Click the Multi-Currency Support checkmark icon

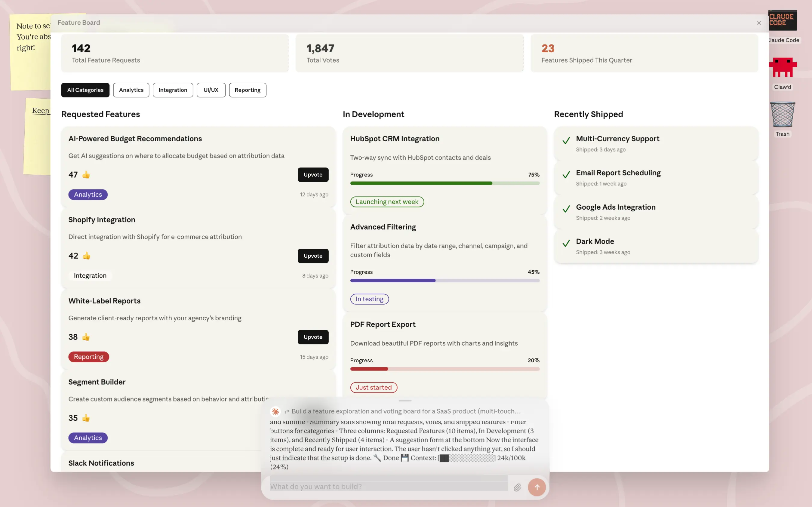pos(566,141)
